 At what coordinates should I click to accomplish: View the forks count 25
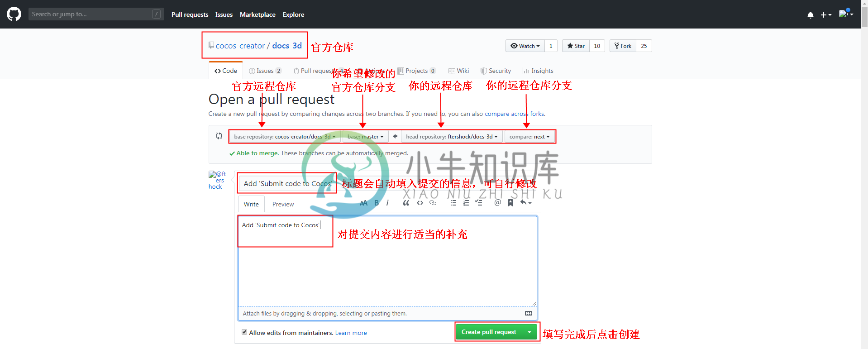(644, 46)
